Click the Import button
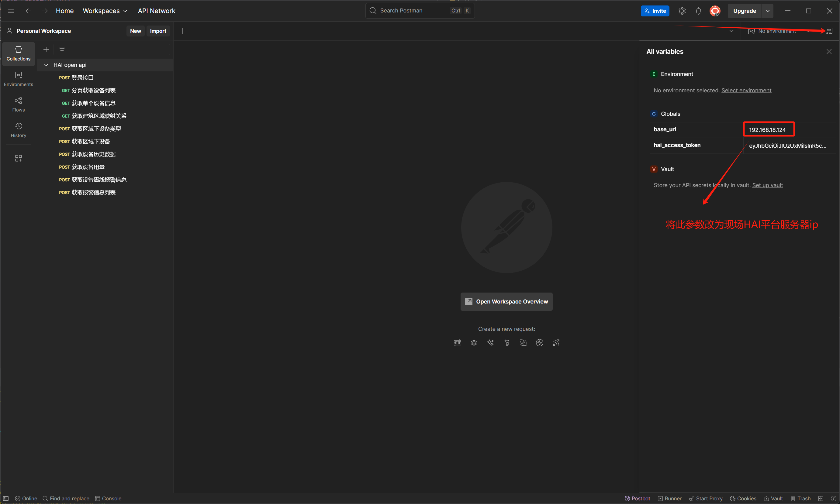 pos(158,31)
